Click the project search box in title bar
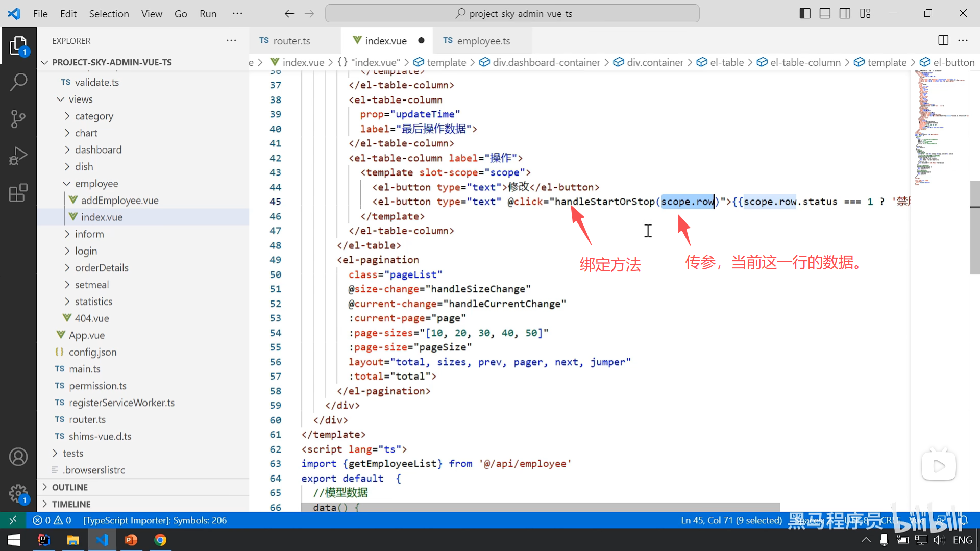Viewport: 980px width, 551px height. (512, 14)
